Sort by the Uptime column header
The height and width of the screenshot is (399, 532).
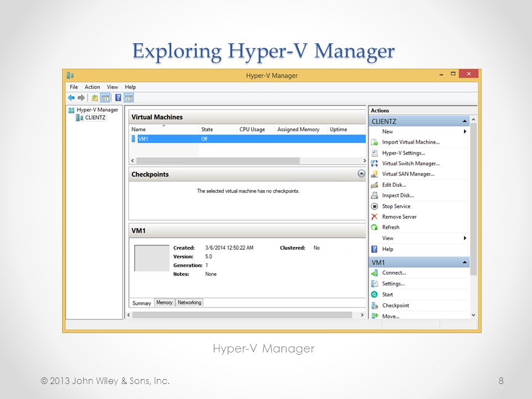pyautogui.click(x=346, y=129)
